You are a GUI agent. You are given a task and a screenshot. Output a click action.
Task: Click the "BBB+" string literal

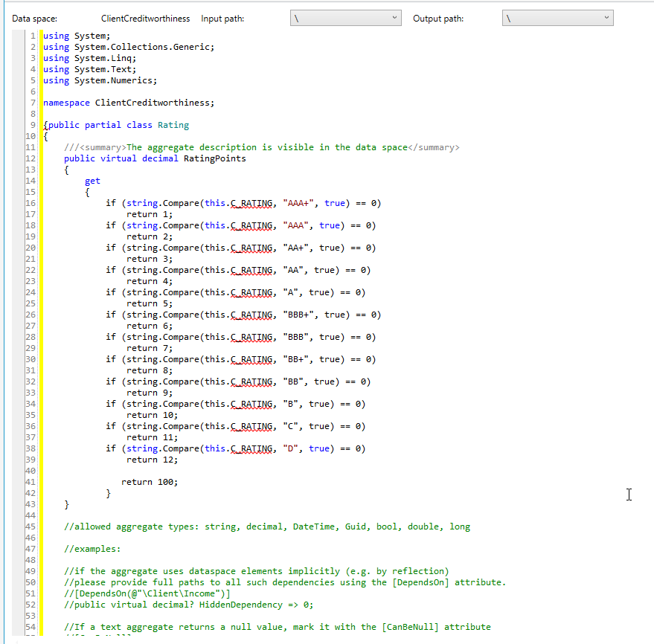point(298,315)
